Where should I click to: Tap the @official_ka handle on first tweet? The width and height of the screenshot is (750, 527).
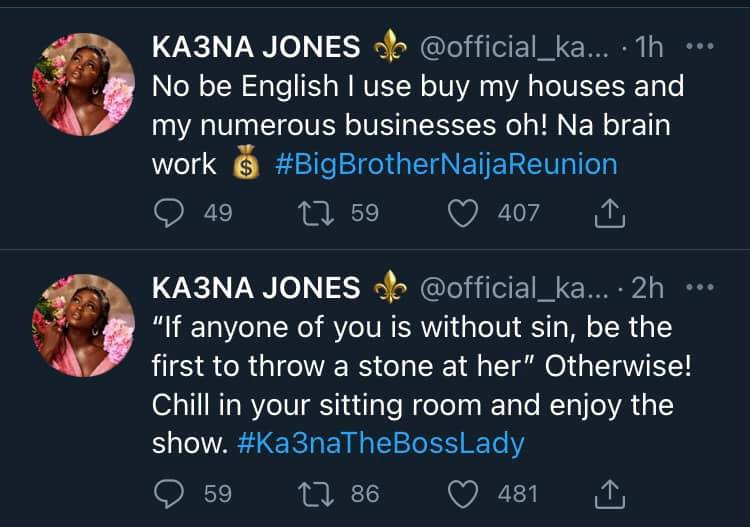[x=513, y=48]
